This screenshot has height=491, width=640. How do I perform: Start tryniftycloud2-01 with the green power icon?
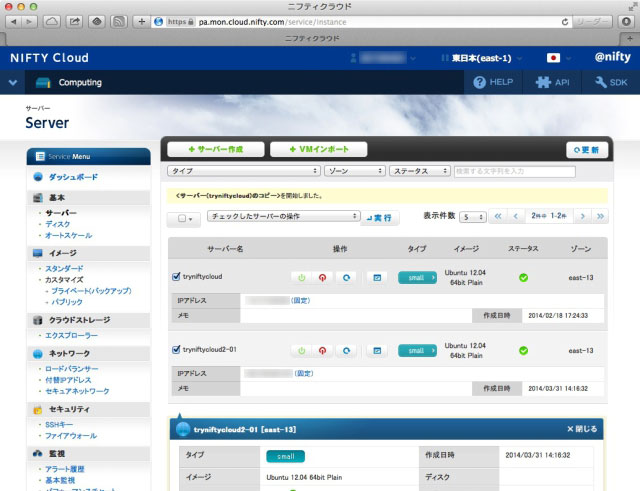coord(301,351)
